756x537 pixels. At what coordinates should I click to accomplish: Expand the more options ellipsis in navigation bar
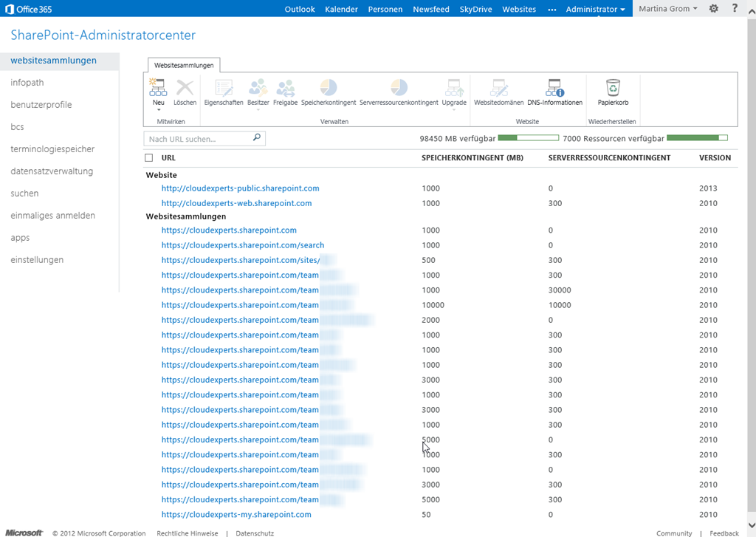(552, 9)
